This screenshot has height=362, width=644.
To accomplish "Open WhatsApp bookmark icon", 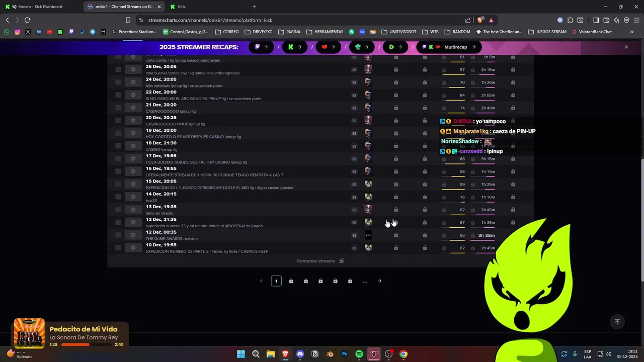I will pos(7,32).
